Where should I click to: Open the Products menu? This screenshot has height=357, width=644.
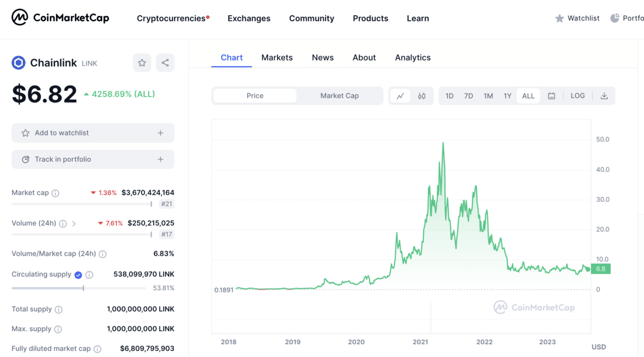click(371, 18)
